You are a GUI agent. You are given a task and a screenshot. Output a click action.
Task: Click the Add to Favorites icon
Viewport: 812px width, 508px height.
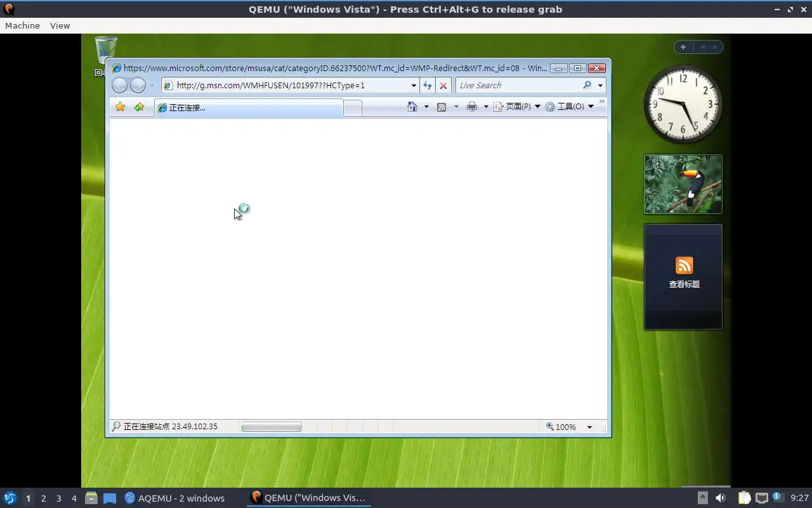139,107
